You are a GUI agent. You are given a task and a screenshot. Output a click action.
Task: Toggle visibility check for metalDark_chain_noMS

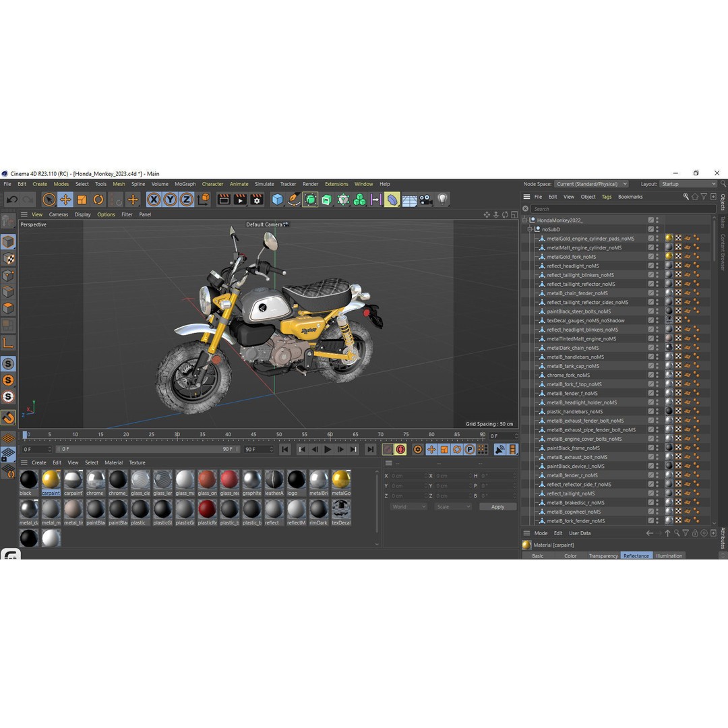(651, 348)
